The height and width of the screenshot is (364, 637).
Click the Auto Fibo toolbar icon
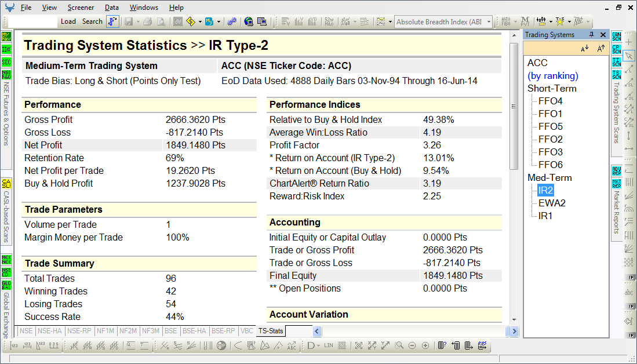(x=506, y=21)
